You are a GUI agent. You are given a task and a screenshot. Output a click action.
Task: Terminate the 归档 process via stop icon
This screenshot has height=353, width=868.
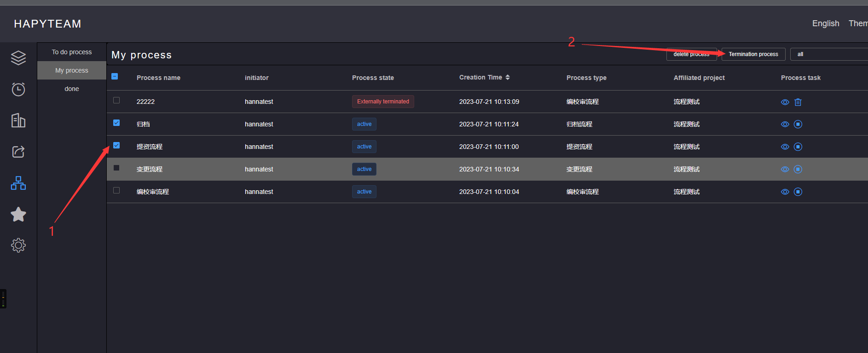point(798,124)
